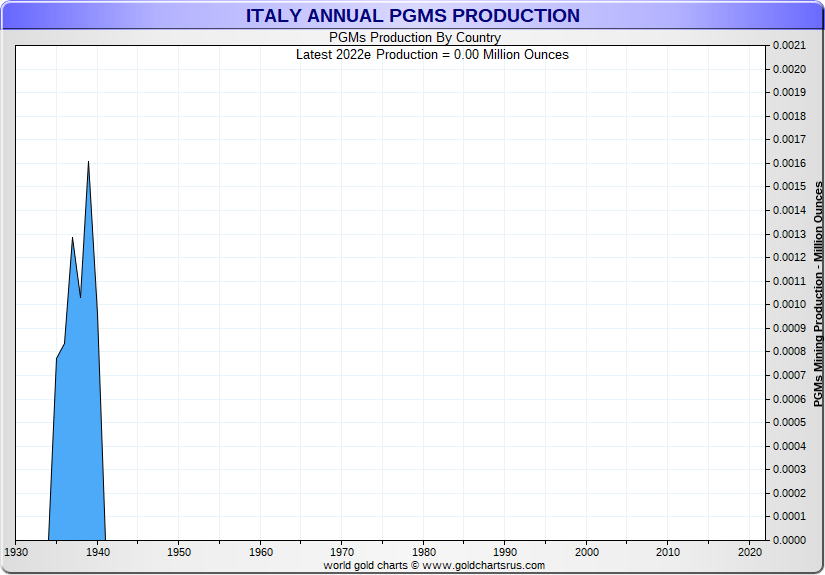825x575 pixels.
Task: Click the 0.0021 value on the y-axis
Action: pyautogui.click(x=788, y=45)
